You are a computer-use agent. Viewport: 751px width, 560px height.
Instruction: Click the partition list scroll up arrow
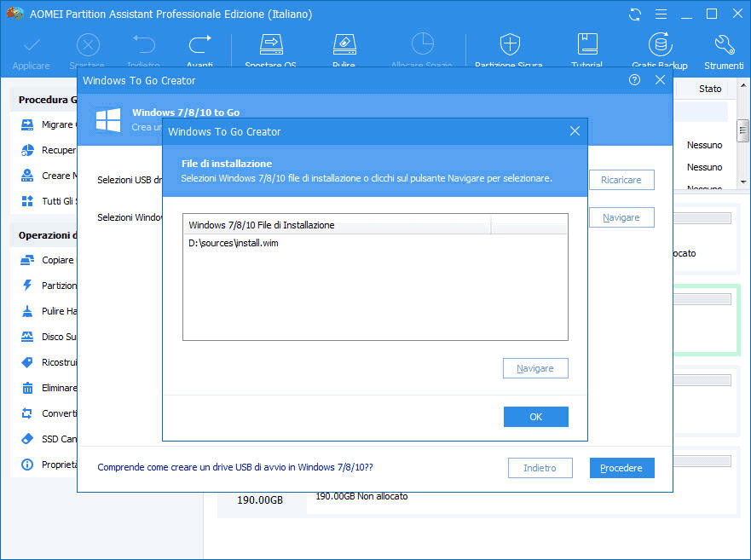click(x=742, y=86)
